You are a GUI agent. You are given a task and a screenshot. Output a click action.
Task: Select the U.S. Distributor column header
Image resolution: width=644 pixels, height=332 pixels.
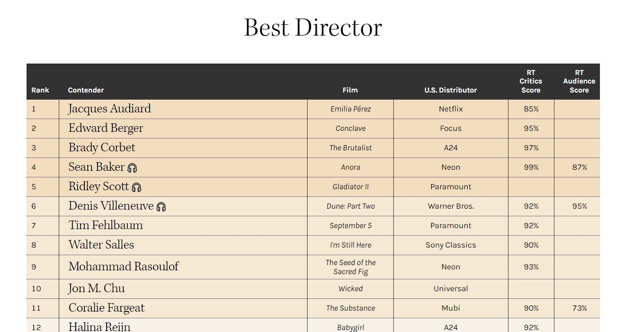pyautogui.click(x=451, y=90)
